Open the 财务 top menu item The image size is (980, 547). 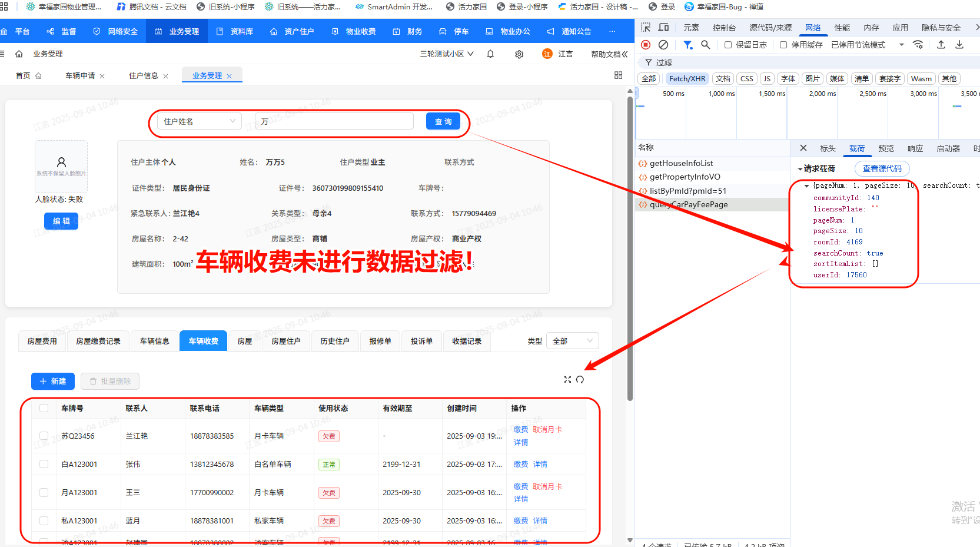pyautogui.click(x=408, y=31)
